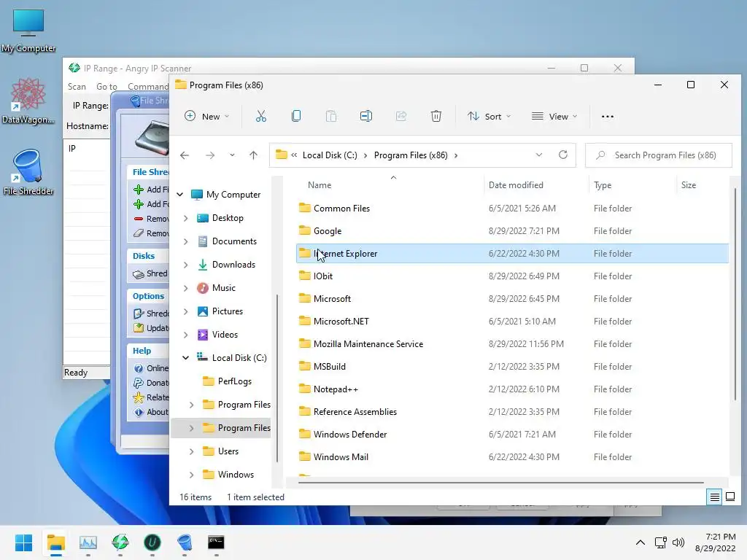
Task: Expand the Downloads tree node
Action: tap(186, 265)
